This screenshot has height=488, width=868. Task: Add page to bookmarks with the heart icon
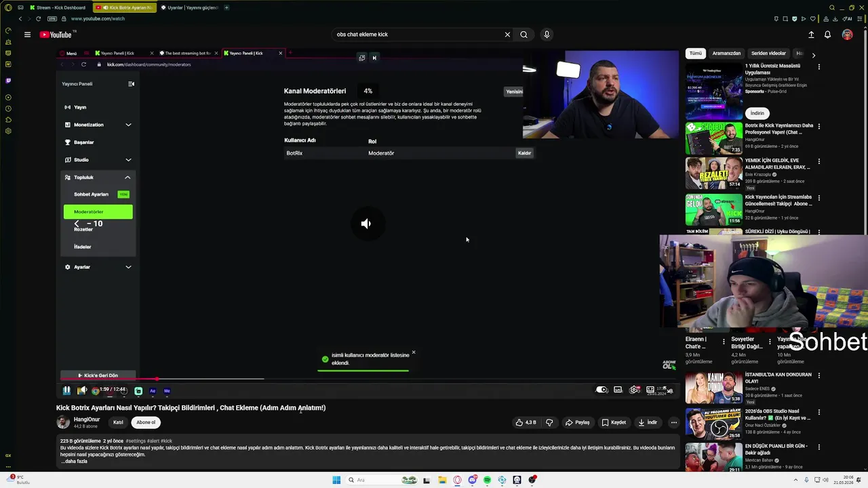(x=812, y=19)
